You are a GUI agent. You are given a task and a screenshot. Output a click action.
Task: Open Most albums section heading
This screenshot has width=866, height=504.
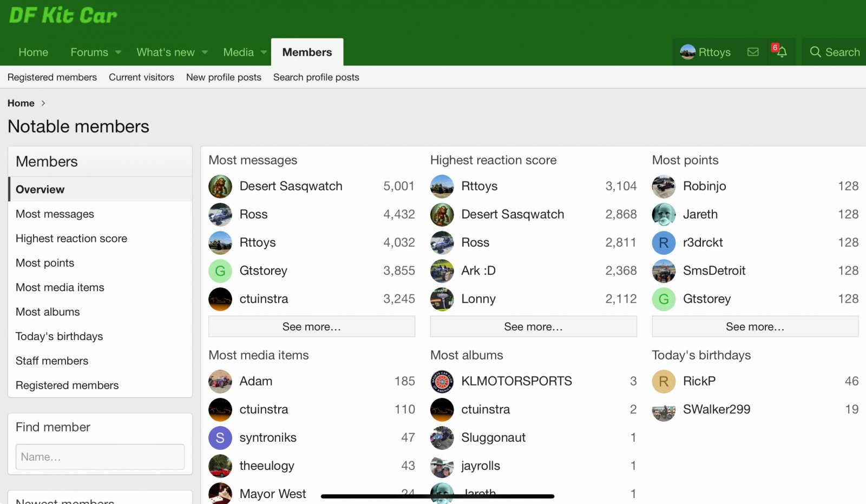[467, 355]
